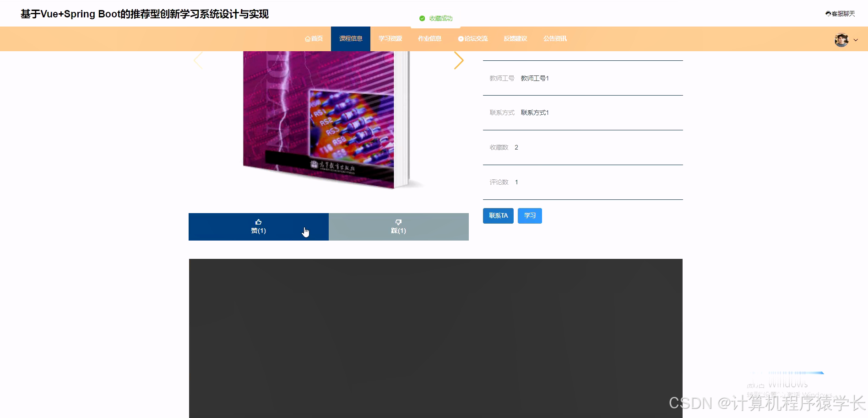The width and height of the screenshot is (868, 418).
Task: Click the 联系TA button
Action: [x=498, y=215]
